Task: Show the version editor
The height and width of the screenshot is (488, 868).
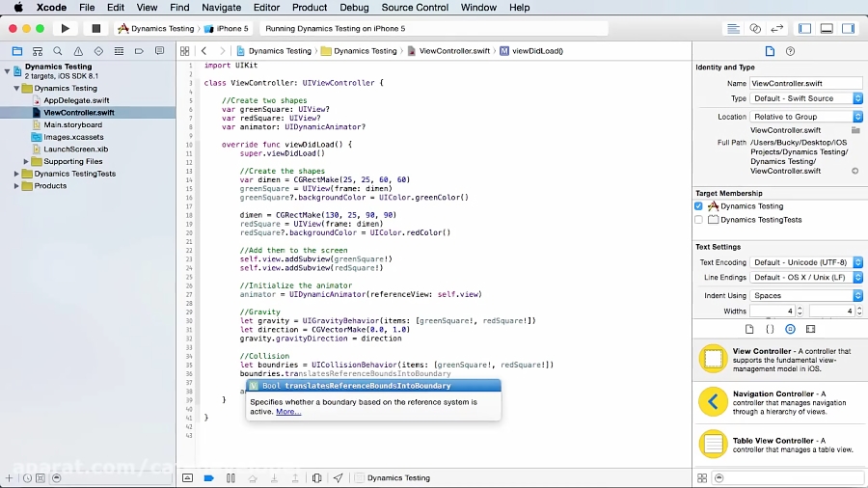Action: click(x=776, y=28)
